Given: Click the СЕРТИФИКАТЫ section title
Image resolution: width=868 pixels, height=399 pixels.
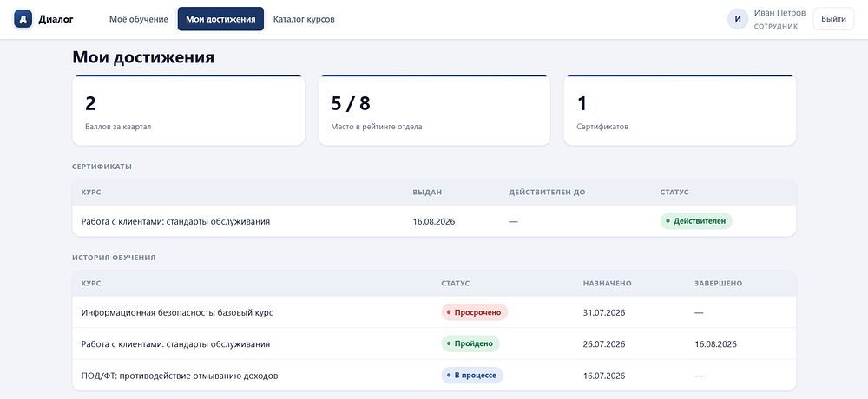Looking at the screenshot, I should point(102,167).
